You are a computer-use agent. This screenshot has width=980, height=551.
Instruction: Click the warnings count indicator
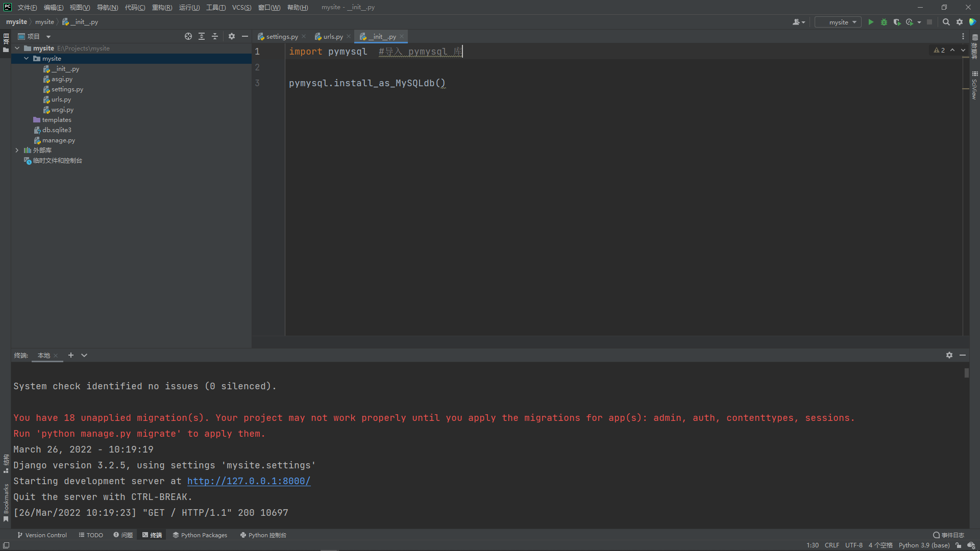click(939, 50)
